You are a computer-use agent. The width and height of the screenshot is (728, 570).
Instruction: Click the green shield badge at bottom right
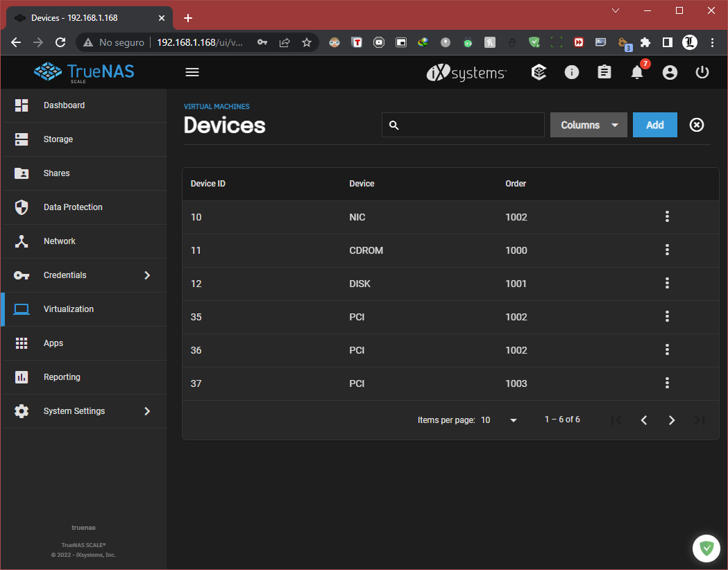coord(706,549)
